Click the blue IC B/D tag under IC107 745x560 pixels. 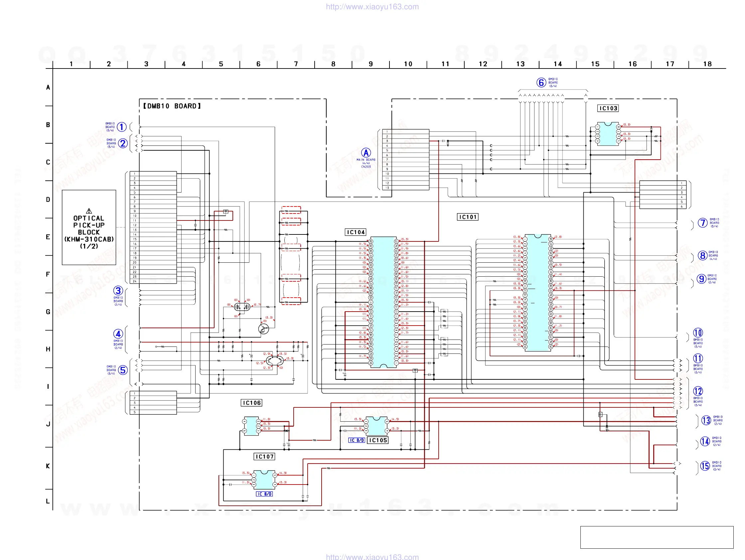point(264,494)
